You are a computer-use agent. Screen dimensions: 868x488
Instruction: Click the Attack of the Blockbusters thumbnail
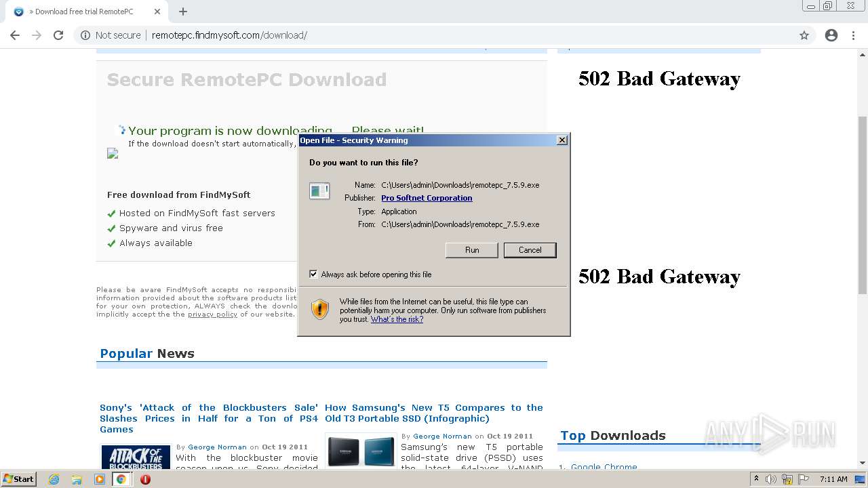tap(136, 457)
